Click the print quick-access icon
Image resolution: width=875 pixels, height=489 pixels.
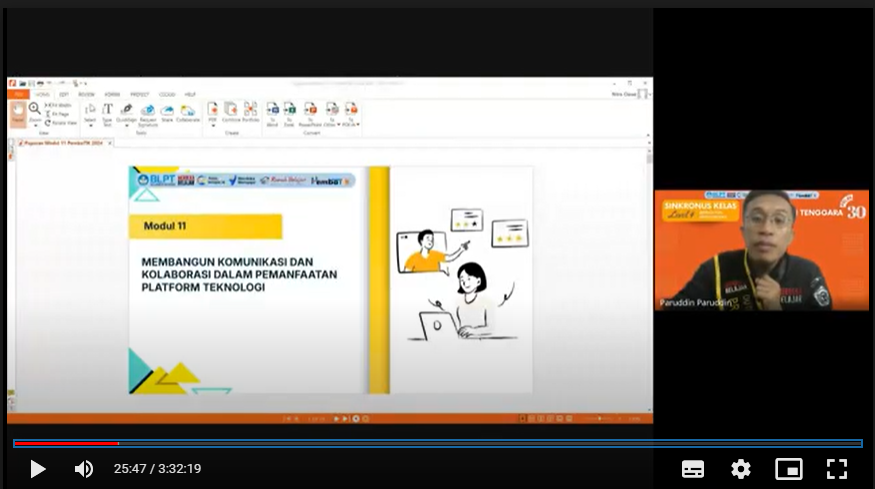point(40,84)
